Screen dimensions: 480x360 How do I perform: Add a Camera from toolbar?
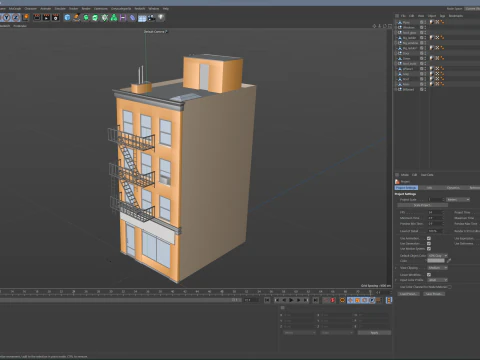(151, 17)
